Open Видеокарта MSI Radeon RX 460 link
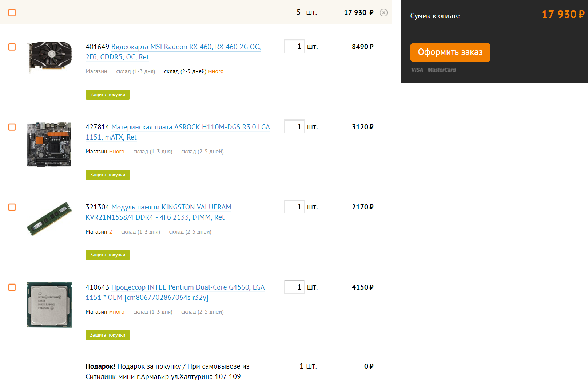 pos(186,47)
